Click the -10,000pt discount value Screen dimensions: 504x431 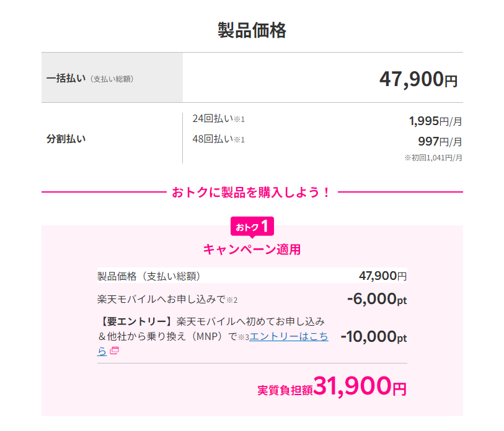[x=373, y=337]
